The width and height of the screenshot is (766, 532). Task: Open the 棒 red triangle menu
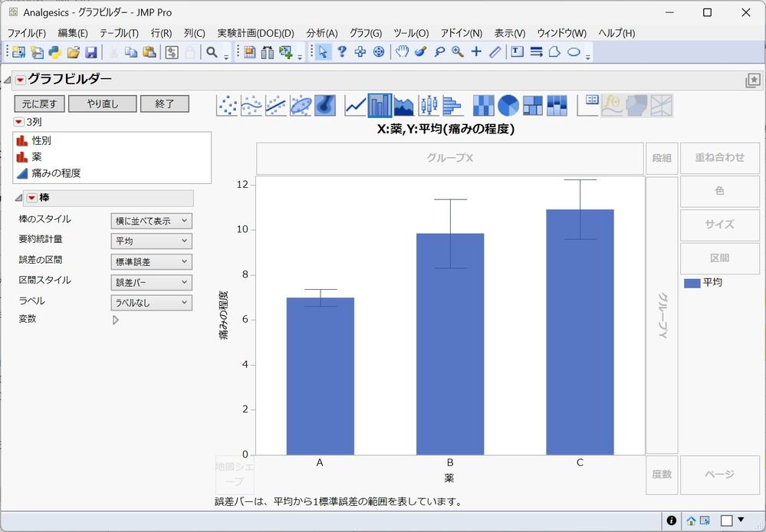[31, 198]
